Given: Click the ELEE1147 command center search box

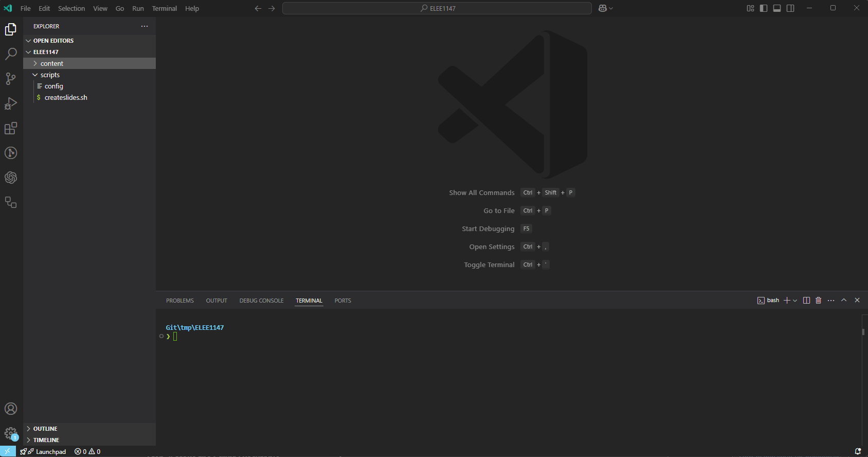Looking at the screenshot, I should coord(437,8).
